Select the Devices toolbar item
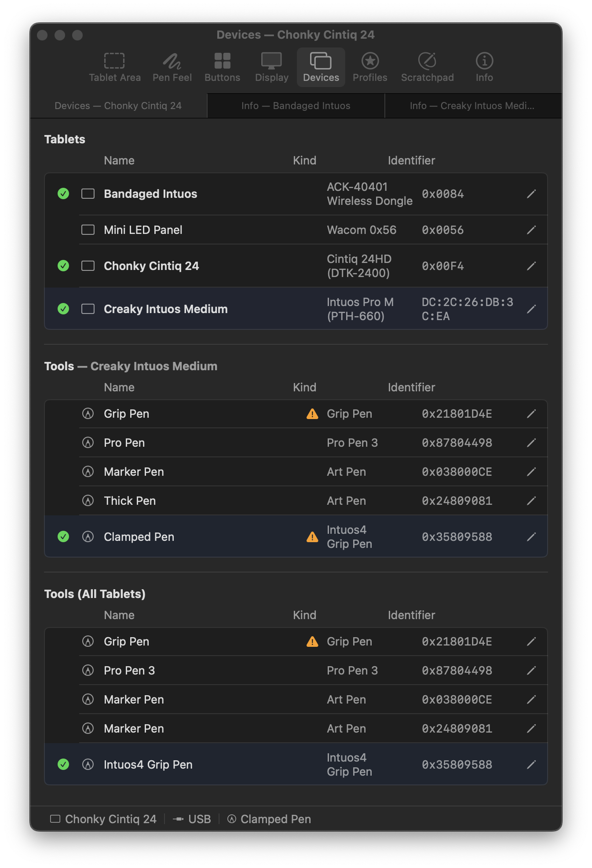592x868 pixels. click(321, 67)
